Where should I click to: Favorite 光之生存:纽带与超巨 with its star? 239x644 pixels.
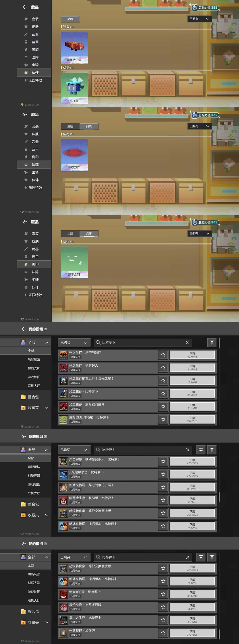click(x=163, y=355)
